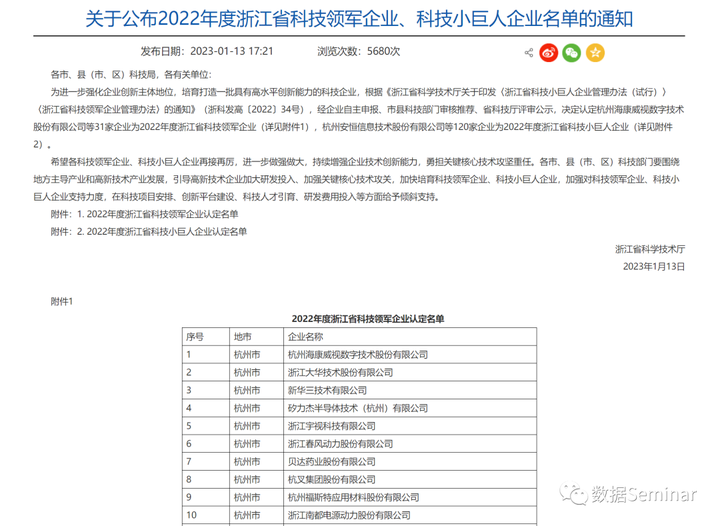Click the 序号 column header
Image resolution: width=720 pixels, height=526 pixels.
coord(206,336)
